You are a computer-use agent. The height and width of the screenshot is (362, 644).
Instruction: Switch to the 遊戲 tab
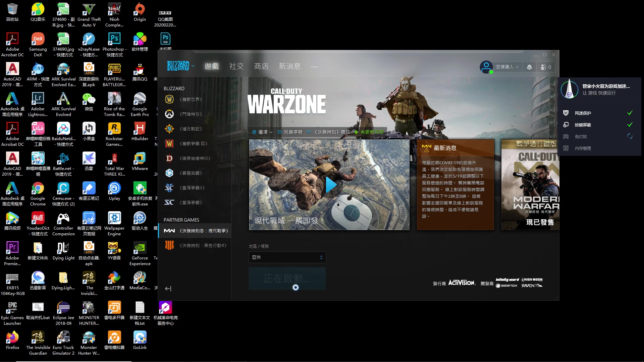[212, 66]
